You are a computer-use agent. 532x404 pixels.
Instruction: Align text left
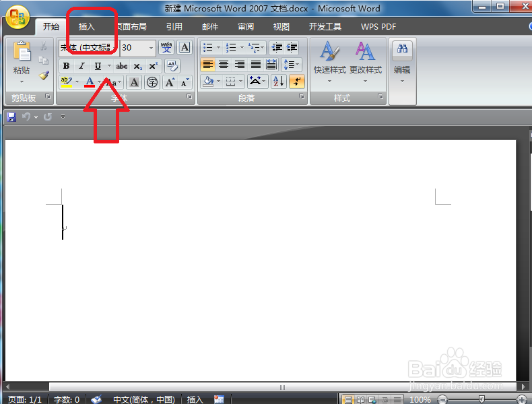point(207,65)
